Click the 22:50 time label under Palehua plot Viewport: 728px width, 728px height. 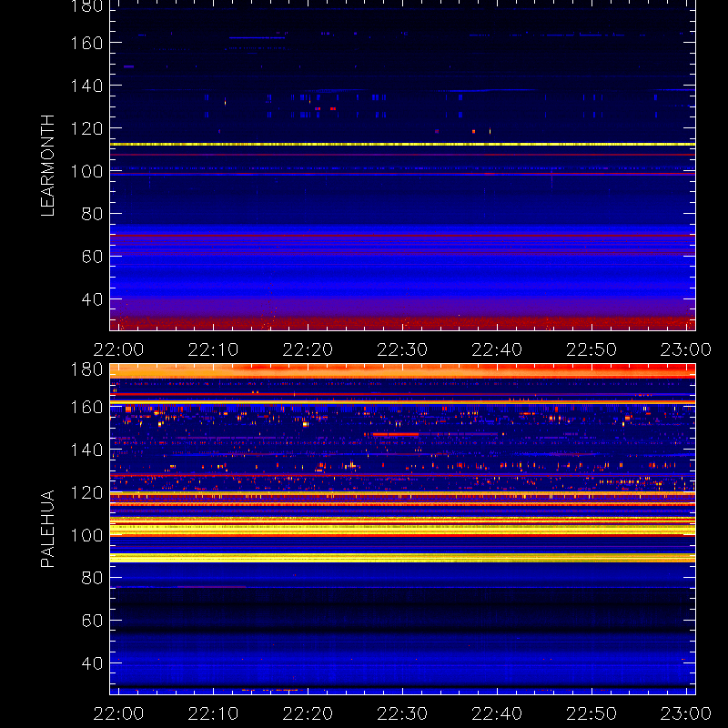pyautogui.click(x=591, y=713)
